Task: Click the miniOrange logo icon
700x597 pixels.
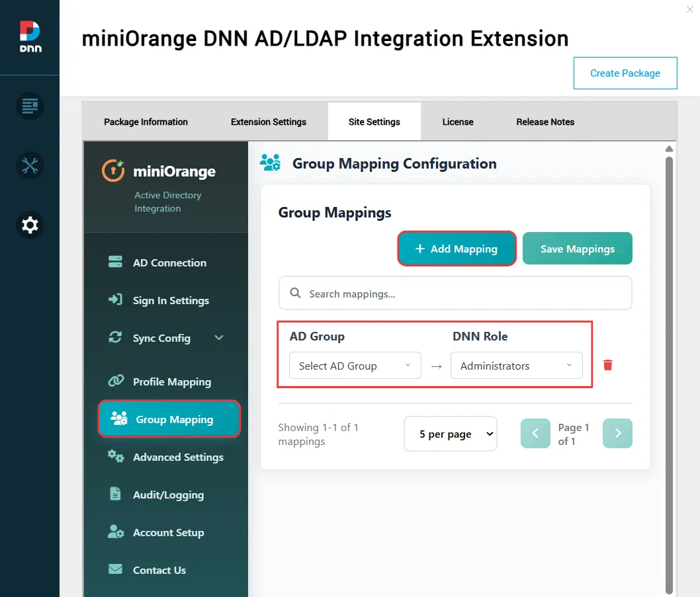Action: tap(113, 171)
